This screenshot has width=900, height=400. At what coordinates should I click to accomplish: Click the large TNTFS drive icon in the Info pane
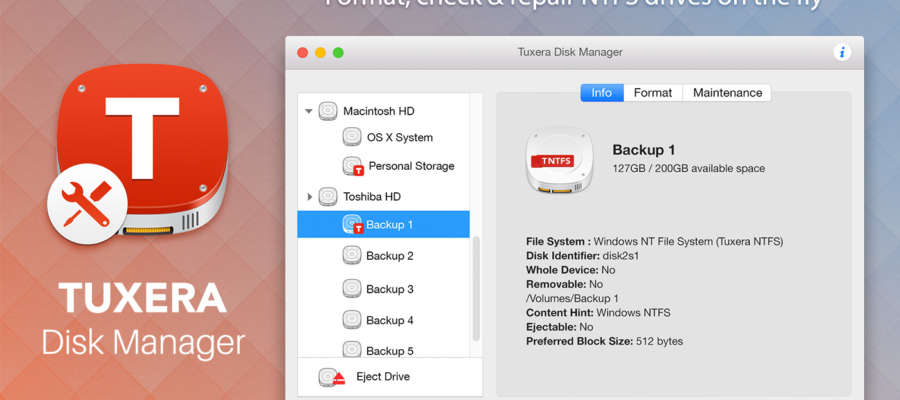point(559,160)
